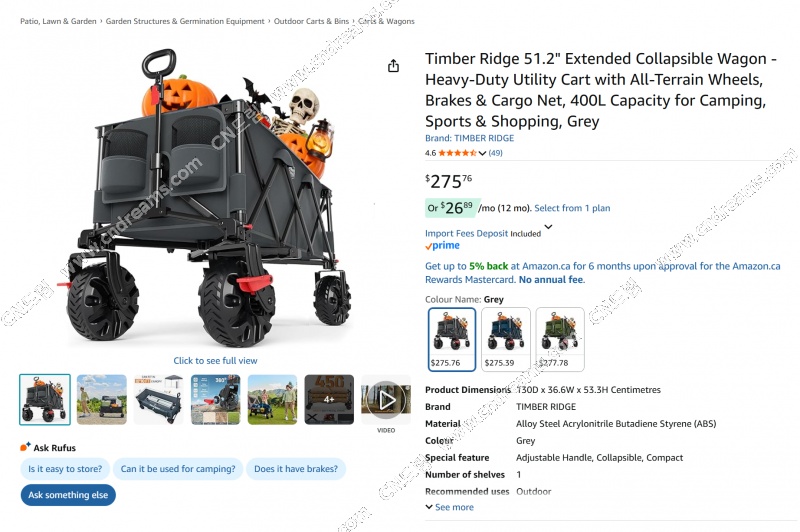View the 4+ more images thumbnail
The height and width of the screenshot is (532, 800).
pyautogui.click(x=329, y=400)
